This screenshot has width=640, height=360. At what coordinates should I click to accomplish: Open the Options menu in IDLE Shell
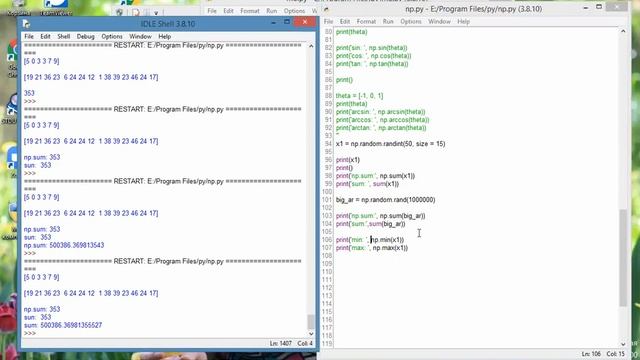pos(112,36)
